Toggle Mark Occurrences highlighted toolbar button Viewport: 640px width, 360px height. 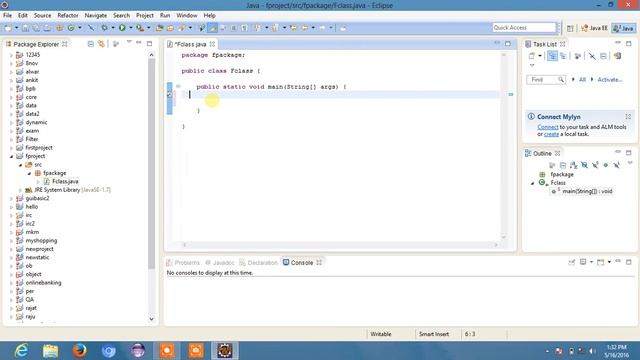[x=213, y=28]
